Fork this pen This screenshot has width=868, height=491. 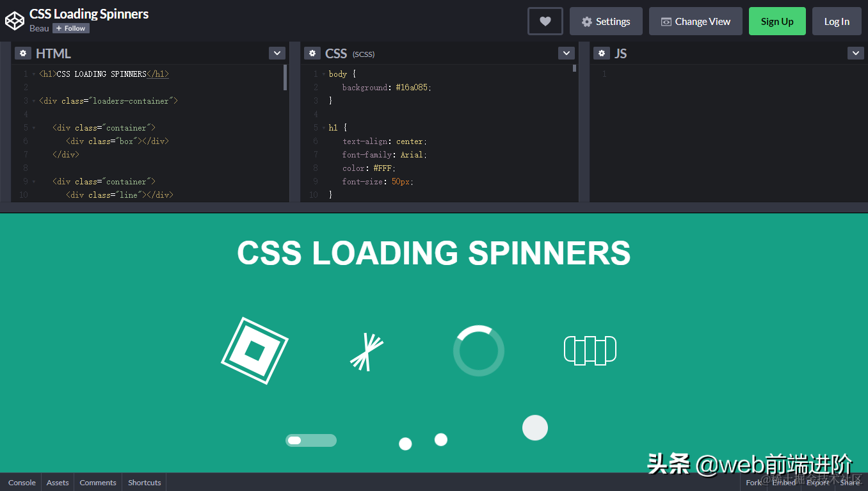[753, 483]
